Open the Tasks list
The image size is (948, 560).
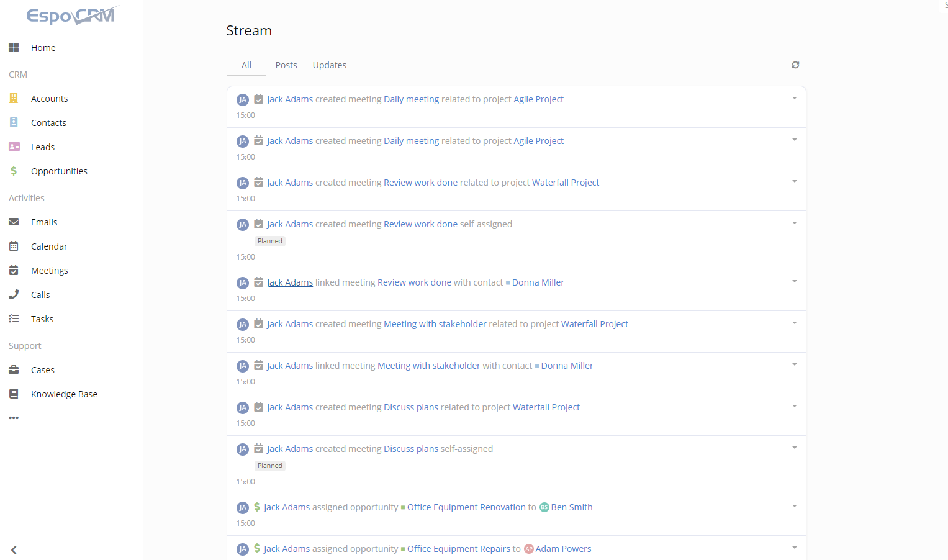pos(42,319)
